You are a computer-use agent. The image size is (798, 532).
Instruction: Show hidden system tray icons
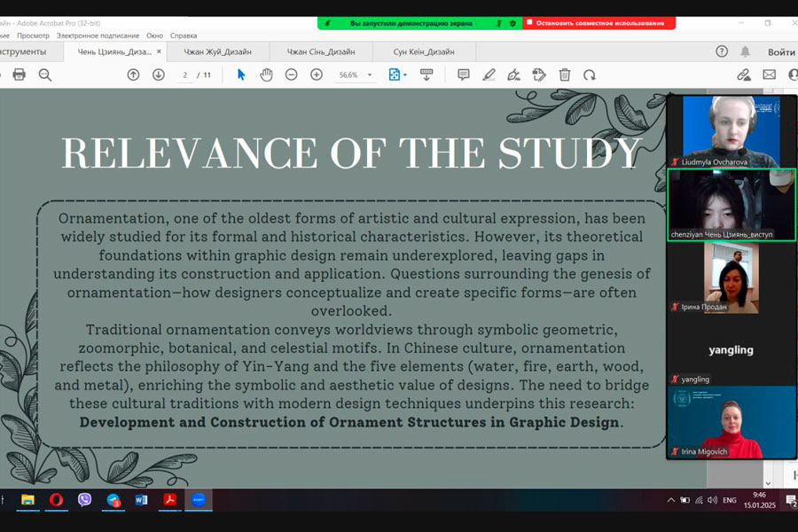pos(670,500)
